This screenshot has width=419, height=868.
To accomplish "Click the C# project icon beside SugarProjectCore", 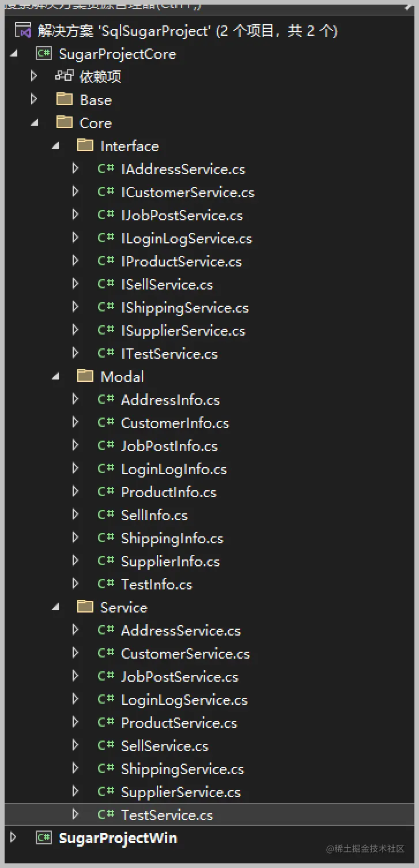I will (x=44, y=54).
